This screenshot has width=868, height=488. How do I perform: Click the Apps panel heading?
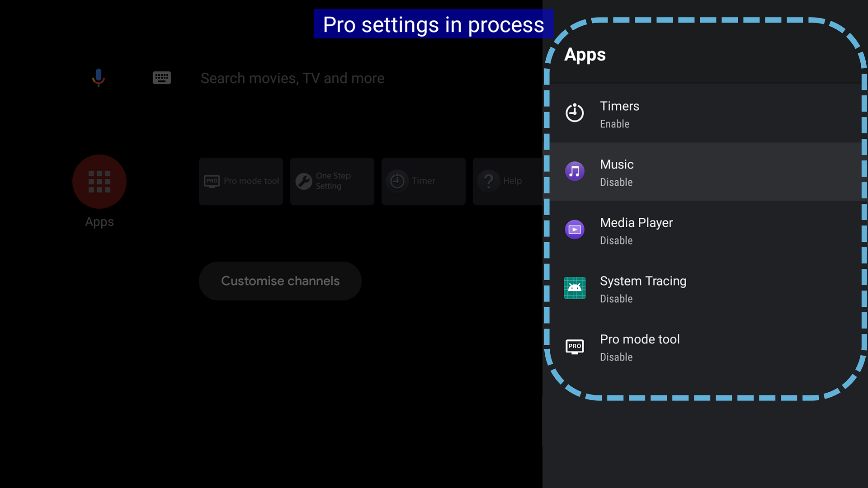coord(585,55)
